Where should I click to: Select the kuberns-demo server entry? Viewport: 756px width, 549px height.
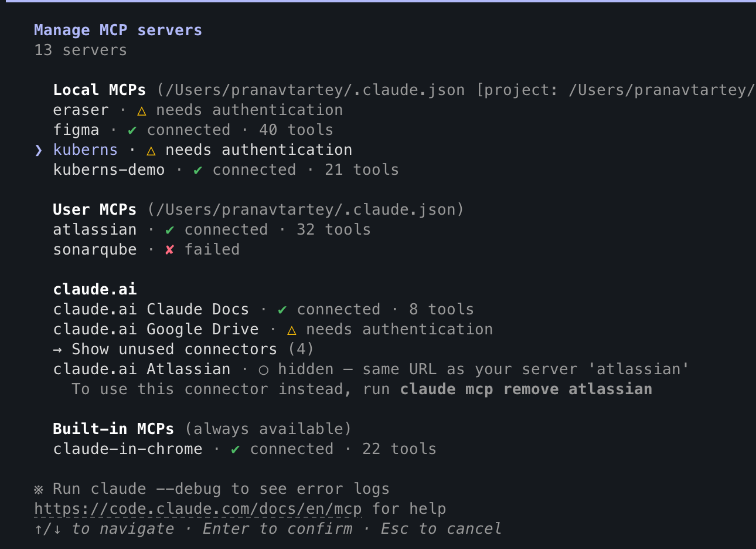(x=226, y=170)
